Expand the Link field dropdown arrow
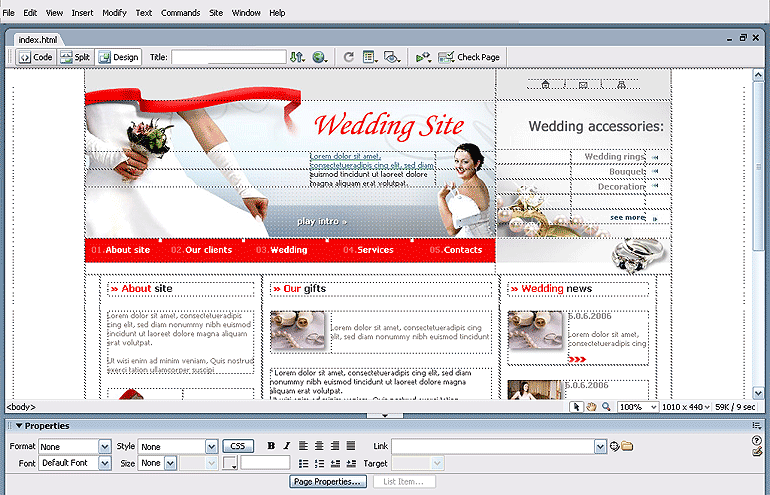 [600, 446]
